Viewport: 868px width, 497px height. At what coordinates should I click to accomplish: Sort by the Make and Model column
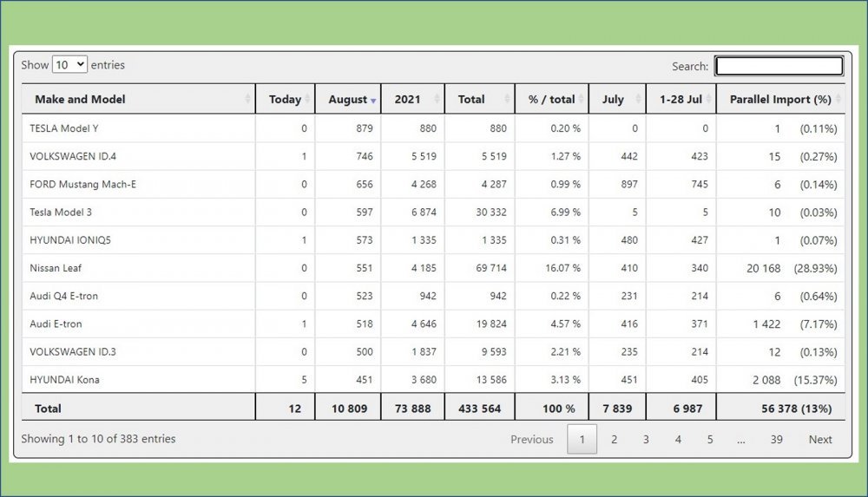(138, 99)
